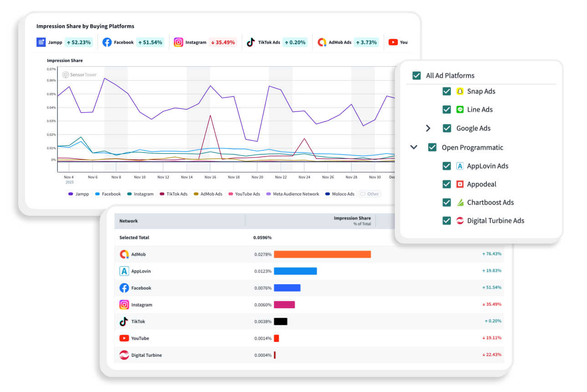Expand the Google Ads group chevron

428,128
